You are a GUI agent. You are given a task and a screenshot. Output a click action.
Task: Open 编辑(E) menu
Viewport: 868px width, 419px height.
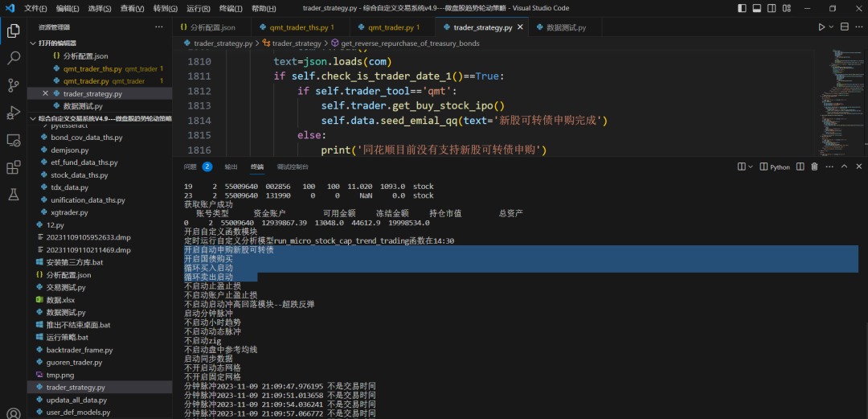pos(68,8)
